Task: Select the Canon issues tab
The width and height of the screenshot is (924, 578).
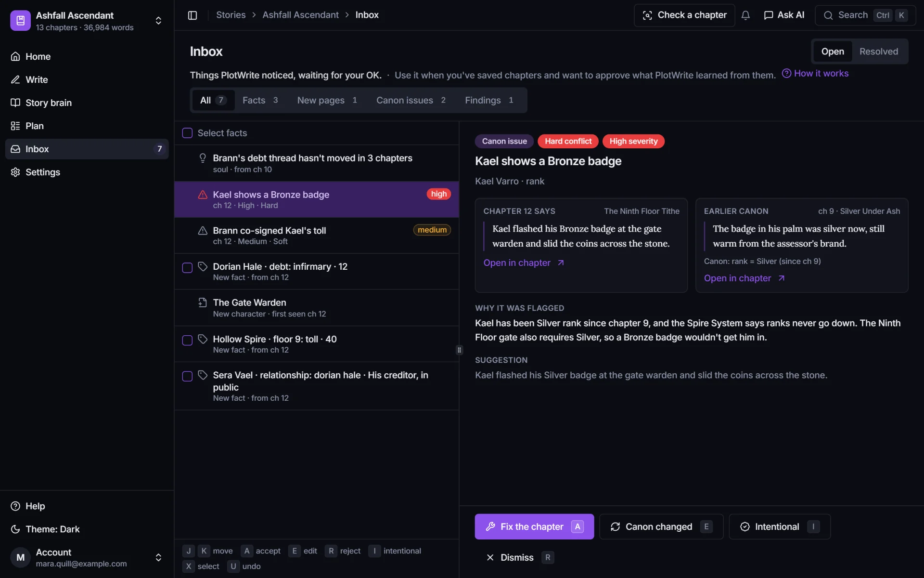Action: (x=411, y=100)
